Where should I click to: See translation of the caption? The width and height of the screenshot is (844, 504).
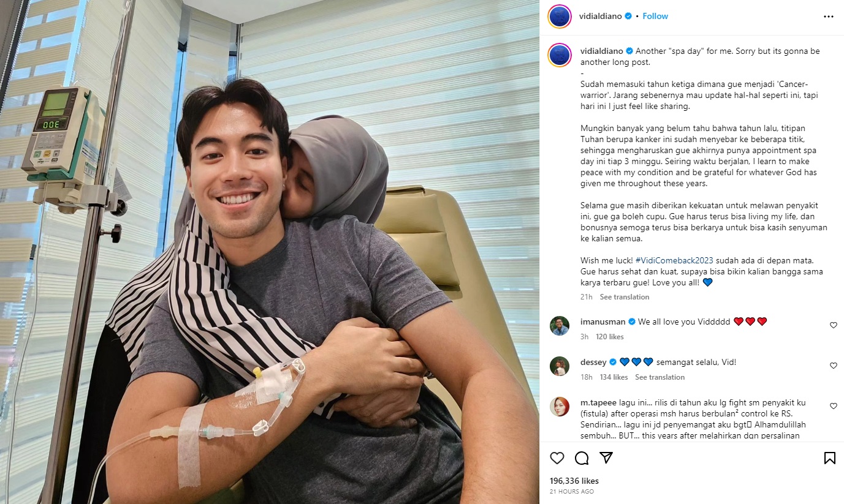point(624,297)
